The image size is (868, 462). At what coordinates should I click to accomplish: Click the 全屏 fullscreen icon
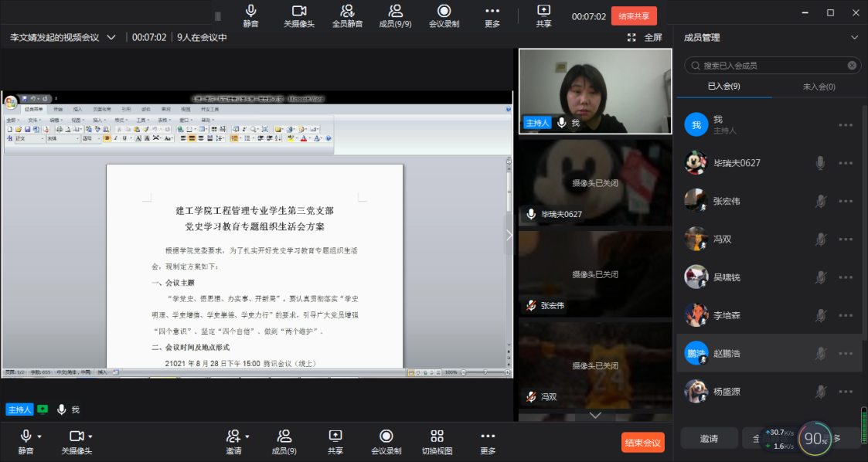point(631,37)
